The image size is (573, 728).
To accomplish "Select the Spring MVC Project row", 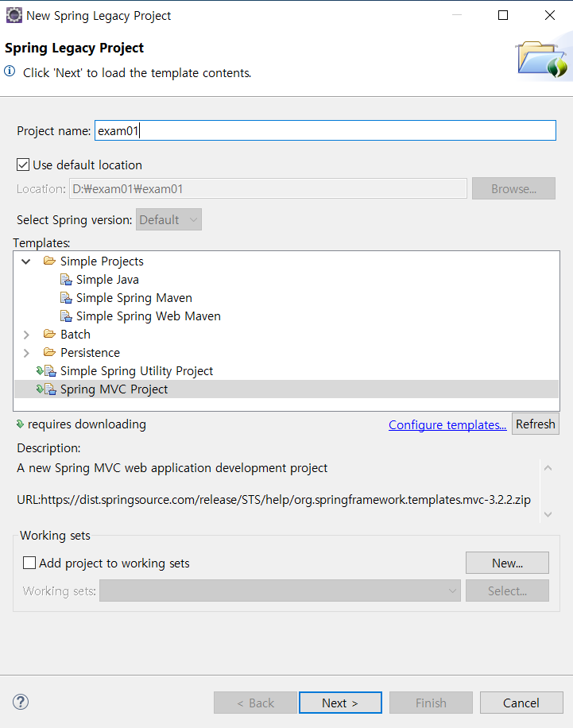I will pyautogui.click(x=286, y=389).
